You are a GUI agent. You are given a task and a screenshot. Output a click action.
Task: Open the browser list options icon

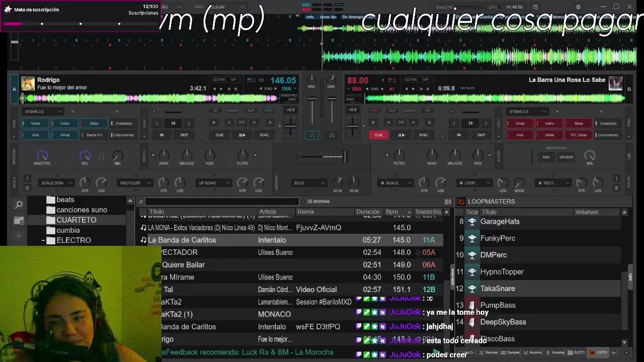coord(447,202)
